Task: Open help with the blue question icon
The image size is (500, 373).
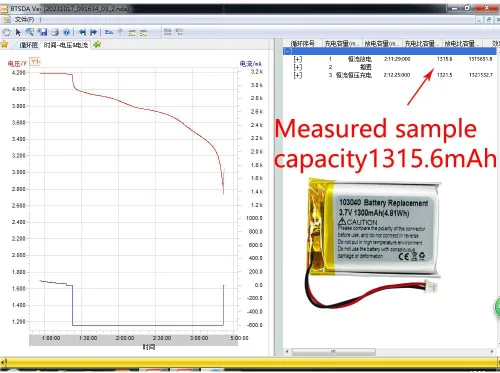Action: coord(66,32)
